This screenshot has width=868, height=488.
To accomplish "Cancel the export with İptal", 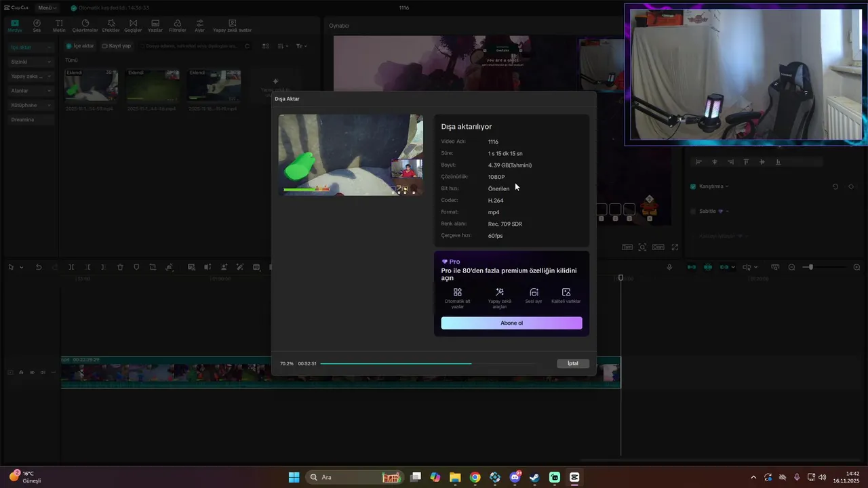I will coord(573,363).
